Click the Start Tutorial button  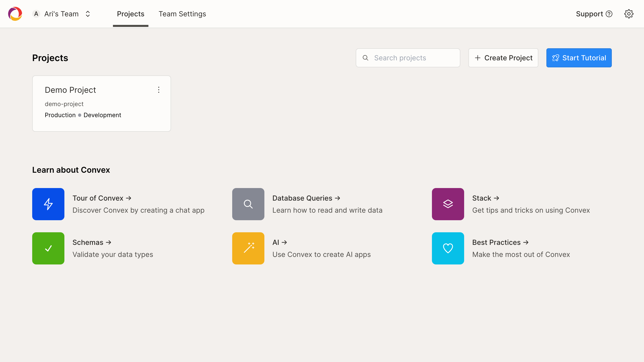point(579,58)
